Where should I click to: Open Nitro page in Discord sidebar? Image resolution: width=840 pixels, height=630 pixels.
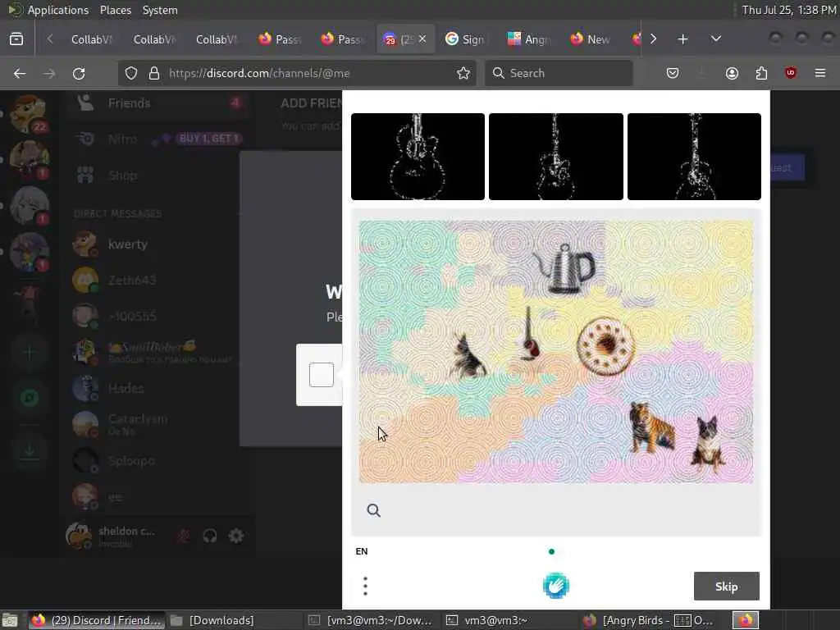click(159, 139)
